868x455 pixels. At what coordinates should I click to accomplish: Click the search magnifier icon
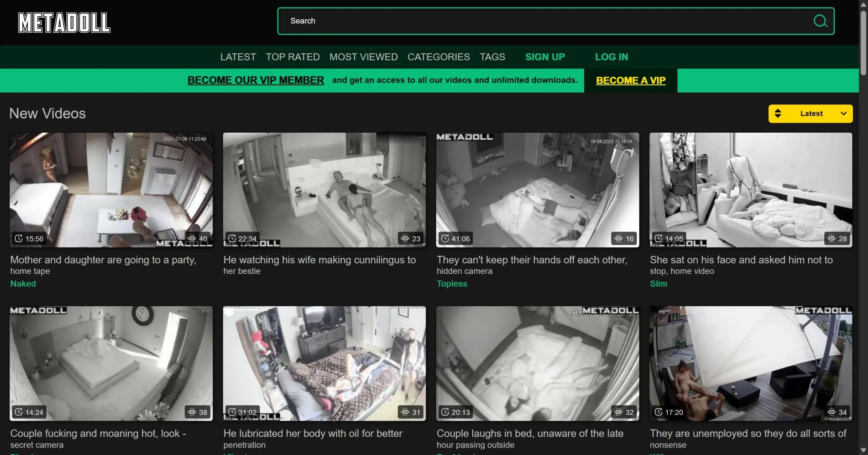(x=820, y=21)
